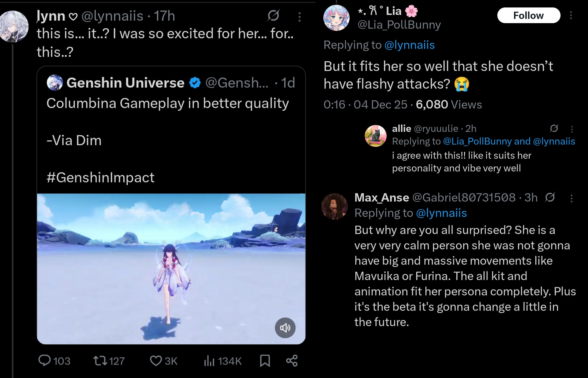Click Grok icon on allie's reply

[x=554, y=128]
